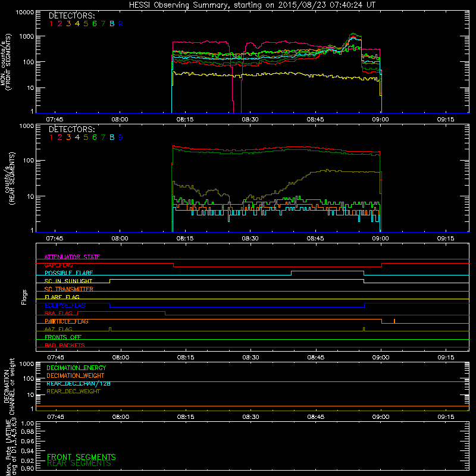The image size is (476, 476).
Task: Click the 09:00 time label under the front segments plot
Action: (380, 120)
